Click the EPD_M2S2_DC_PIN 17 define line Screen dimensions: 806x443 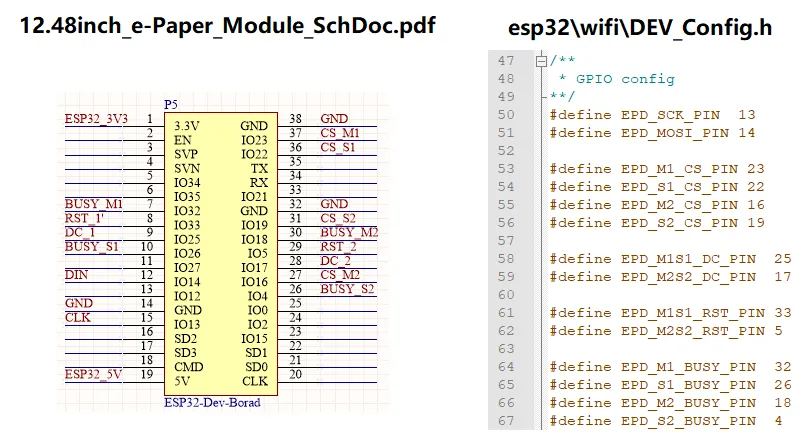(x=670, y=277)
